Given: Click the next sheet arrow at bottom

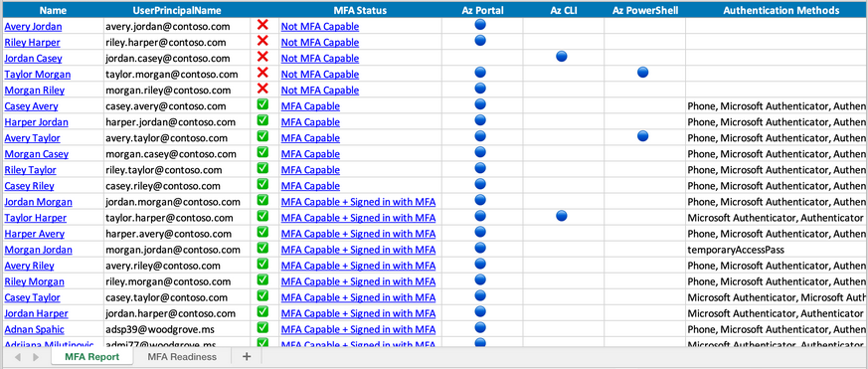Looking at the screenshot, I should pos(36,357).
